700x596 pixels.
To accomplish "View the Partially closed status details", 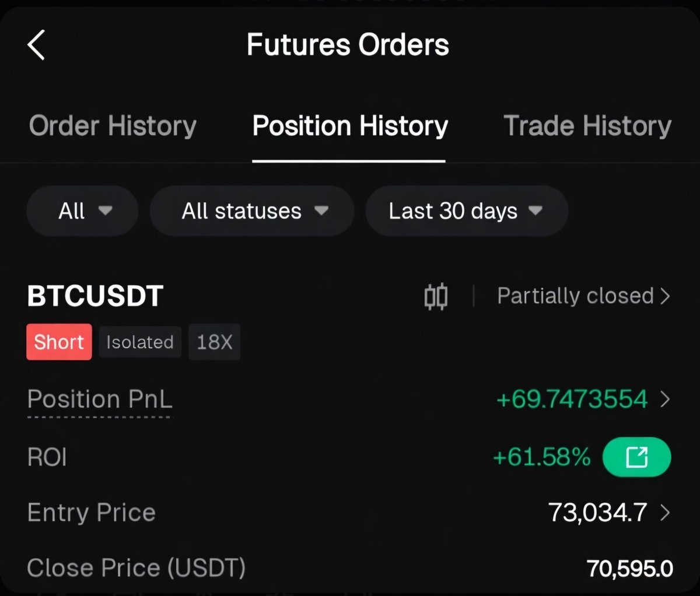I will tap(575, 296).
